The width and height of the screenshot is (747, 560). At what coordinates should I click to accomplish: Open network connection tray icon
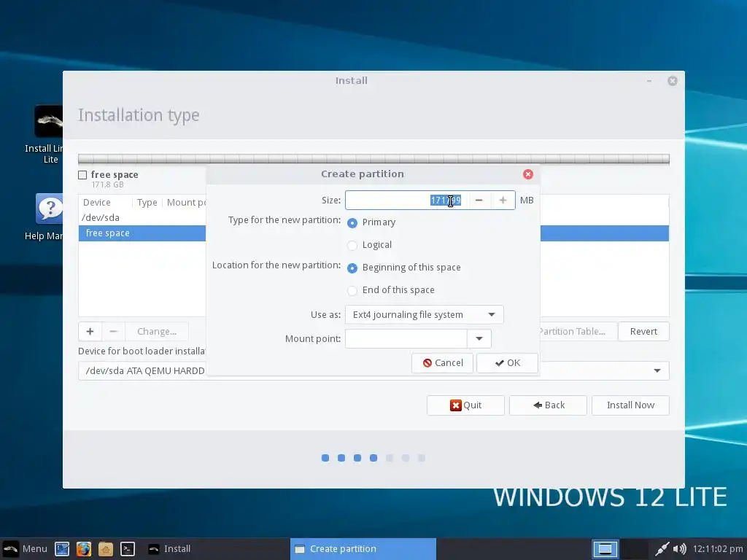tap(662, 549)
